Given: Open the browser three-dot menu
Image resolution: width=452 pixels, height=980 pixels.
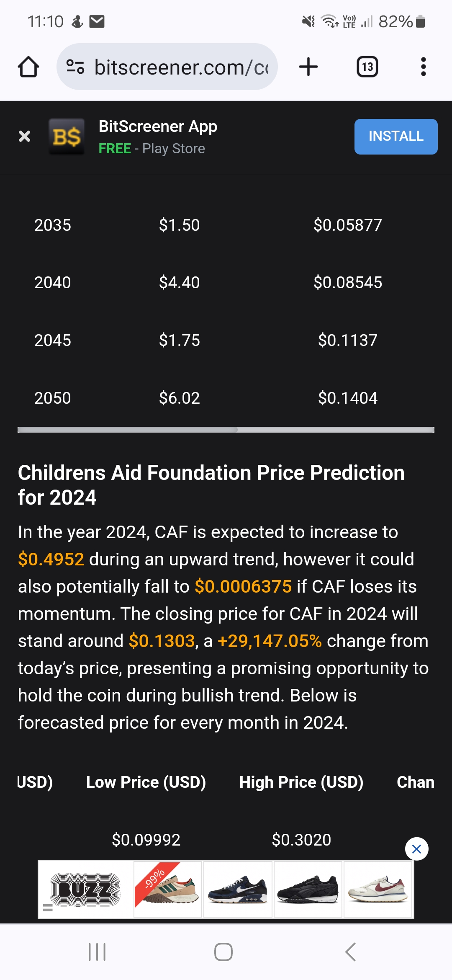Looking at the screenshot, I should (x=423, y=67).
